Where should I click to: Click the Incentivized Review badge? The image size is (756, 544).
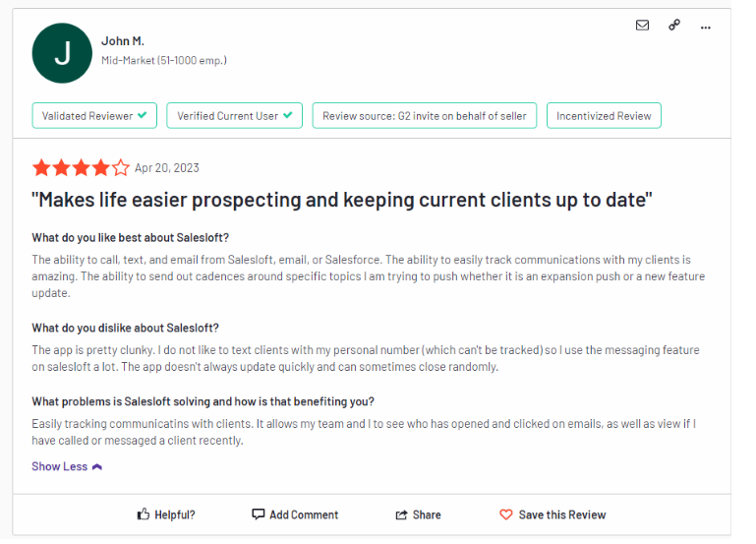[604, 116]
